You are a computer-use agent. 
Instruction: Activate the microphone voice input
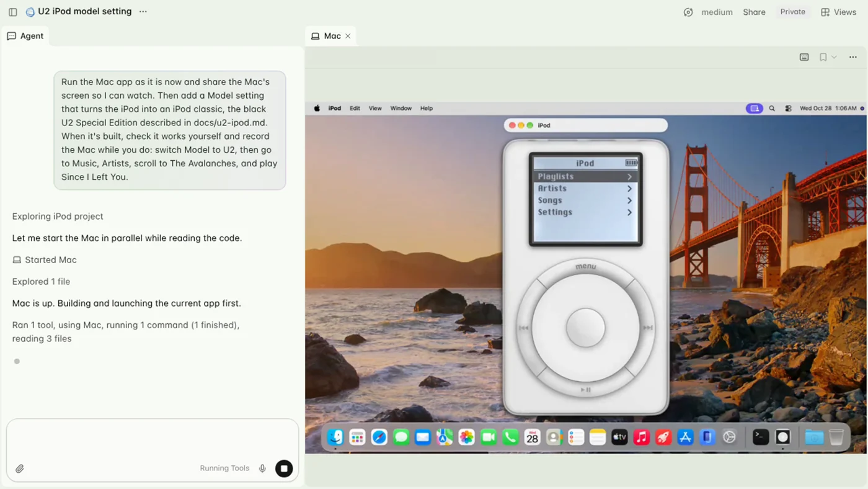[x=262, y=469]
